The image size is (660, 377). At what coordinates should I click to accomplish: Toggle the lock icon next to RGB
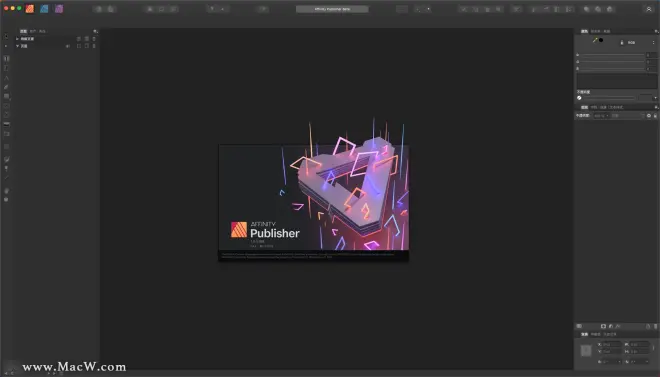[x=622, y=42]
